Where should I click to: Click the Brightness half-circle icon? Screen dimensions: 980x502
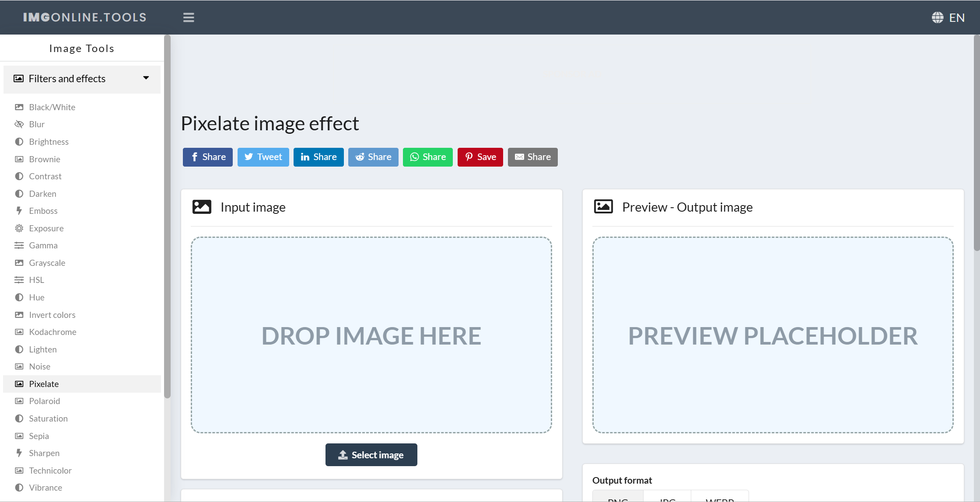pos(19,142)
